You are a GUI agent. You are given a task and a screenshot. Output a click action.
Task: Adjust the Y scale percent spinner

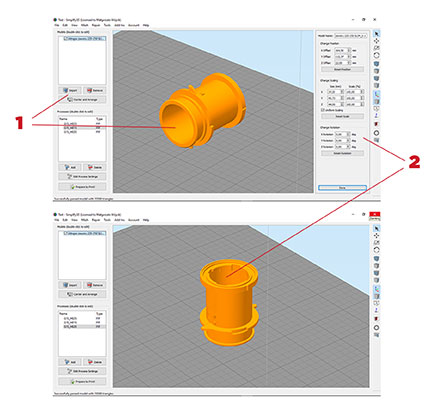(x=362, y=98)
